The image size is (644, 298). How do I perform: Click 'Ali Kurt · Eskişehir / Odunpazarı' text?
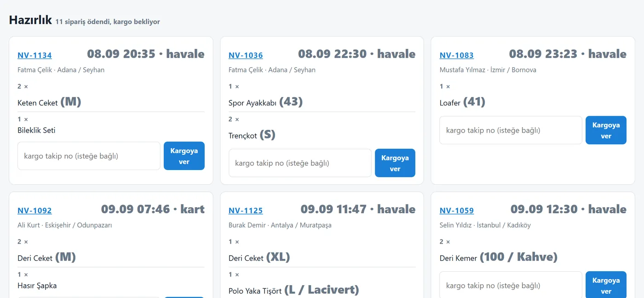coord(65,225)
